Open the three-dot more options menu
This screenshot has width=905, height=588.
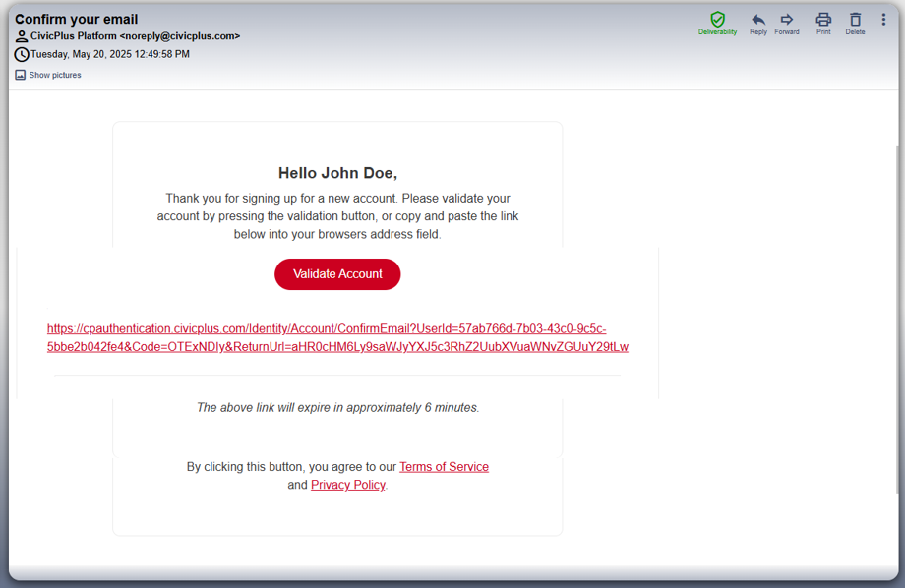coord(883,20)
